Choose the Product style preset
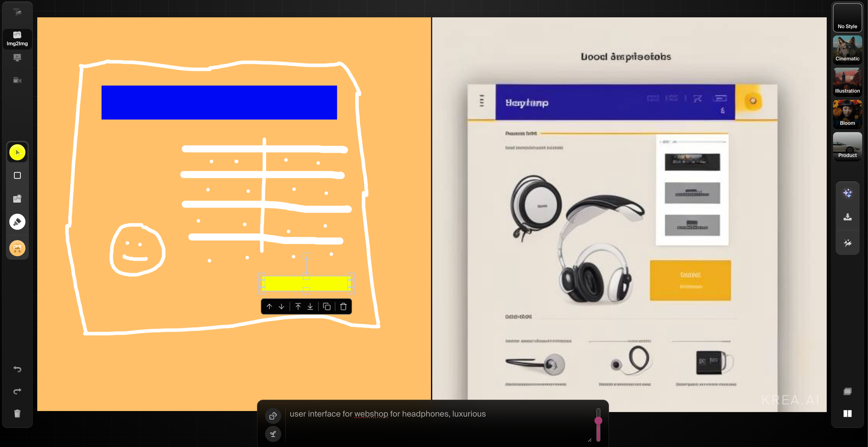 [847, 147]
